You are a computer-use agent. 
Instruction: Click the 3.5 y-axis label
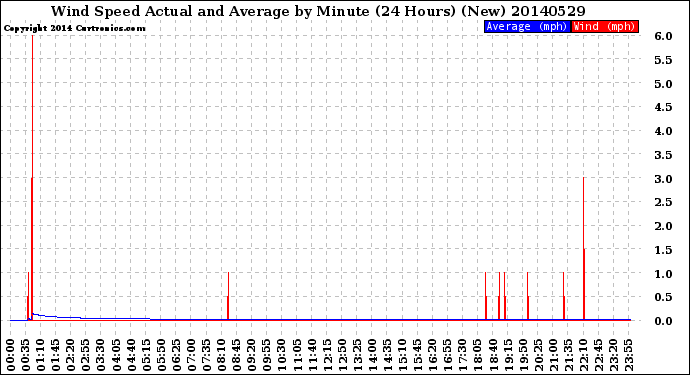coord(663,154)
